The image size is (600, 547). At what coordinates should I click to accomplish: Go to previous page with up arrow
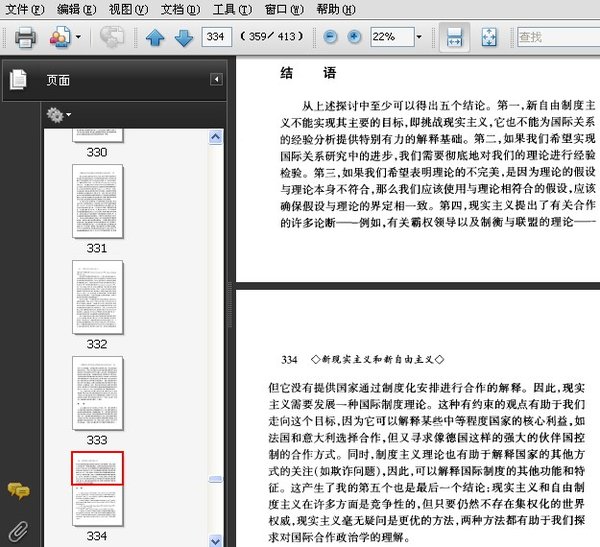tap(155, 38)
